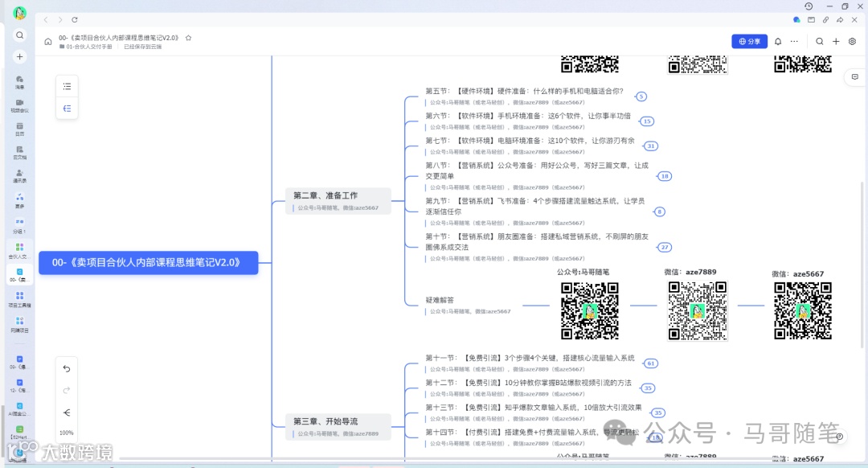The image size is (868, 468).
Task: Expand the 第九节 node badge 8
Action: click(659, 211)
